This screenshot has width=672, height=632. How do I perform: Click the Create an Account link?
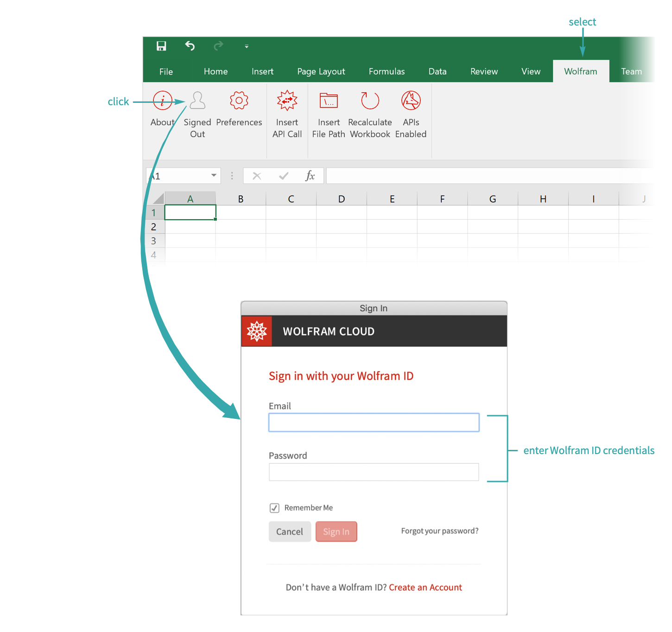[x=425, y=588]
